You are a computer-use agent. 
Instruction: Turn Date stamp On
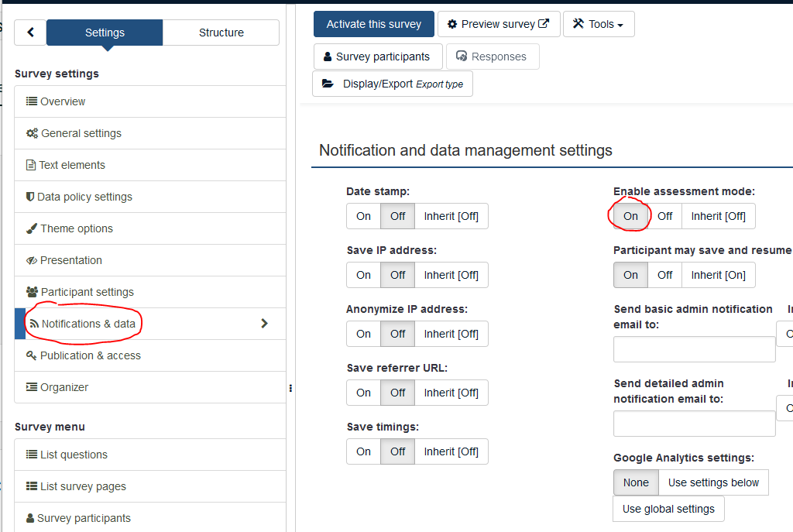point(363,216)
